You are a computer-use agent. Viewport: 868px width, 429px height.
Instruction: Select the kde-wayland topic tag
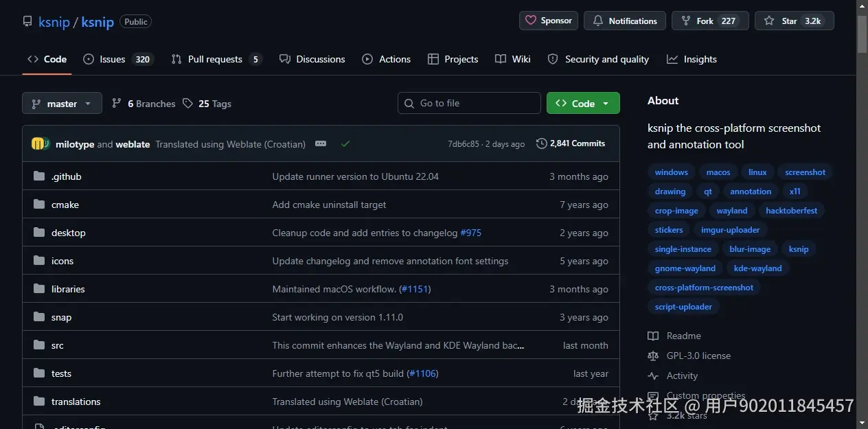click(758, 268)
